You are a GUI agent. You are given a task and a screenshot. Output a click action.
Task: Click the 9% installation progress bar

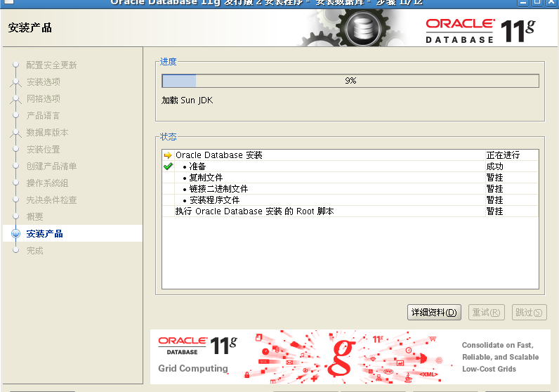350,81
